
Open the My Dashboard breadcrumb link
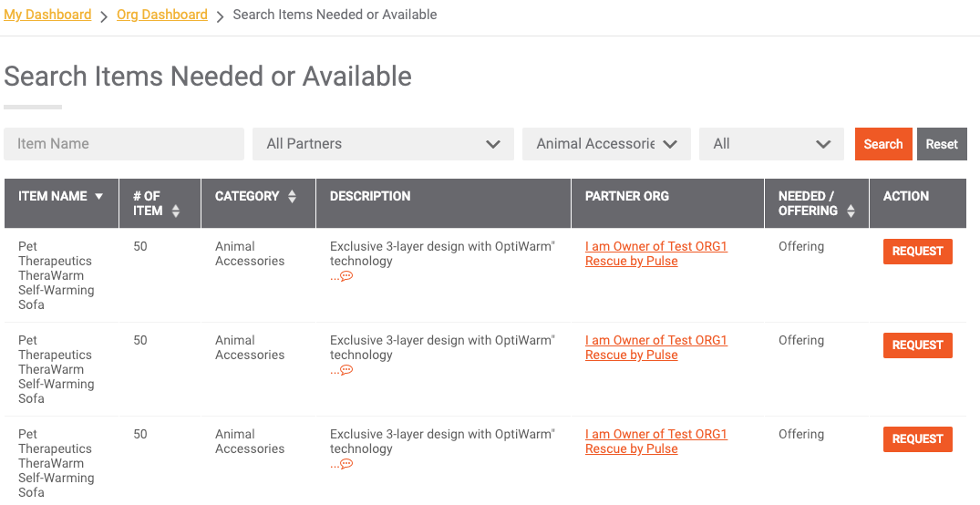(x=47, y=15)
